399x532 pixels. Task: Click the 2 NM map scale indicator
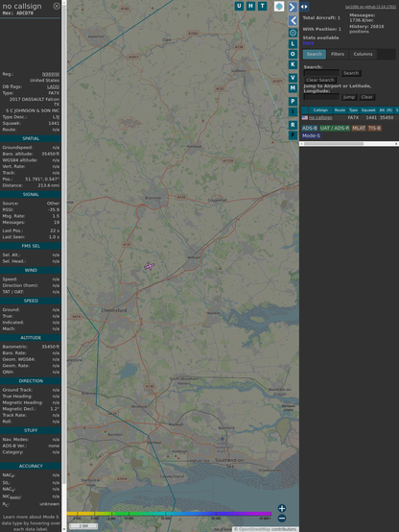point(83,526)
